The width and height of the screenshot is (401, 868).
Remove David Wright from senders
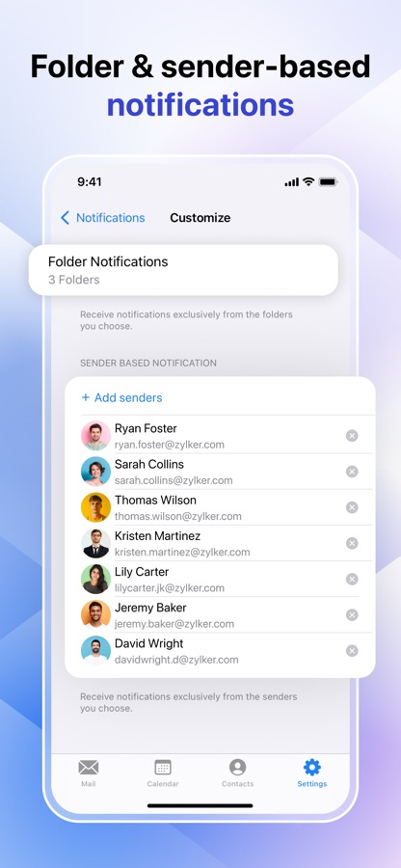(352, 651)
